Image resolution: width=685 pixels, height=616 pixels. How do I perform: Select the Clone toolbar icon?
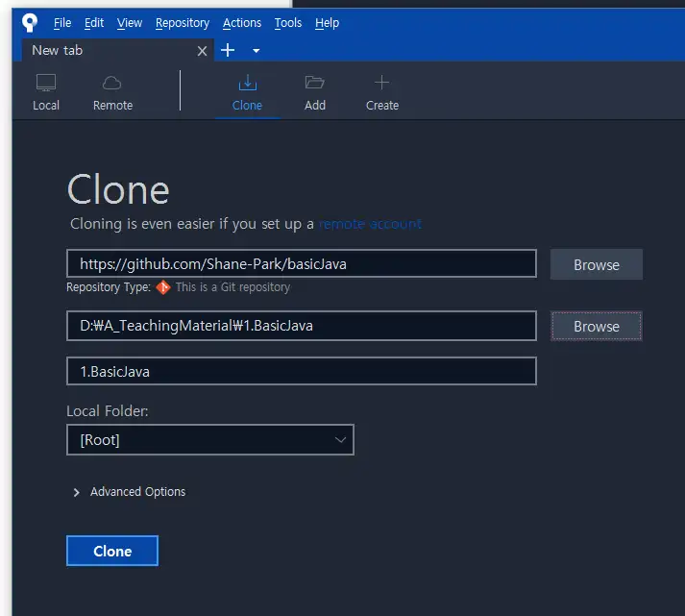(247, 92)
